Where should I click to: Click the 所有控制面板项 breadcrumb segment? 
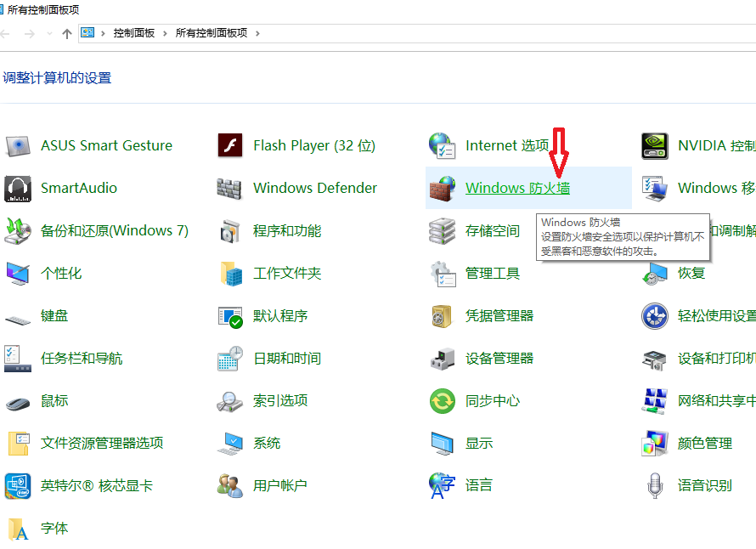(x=212, y=33)
